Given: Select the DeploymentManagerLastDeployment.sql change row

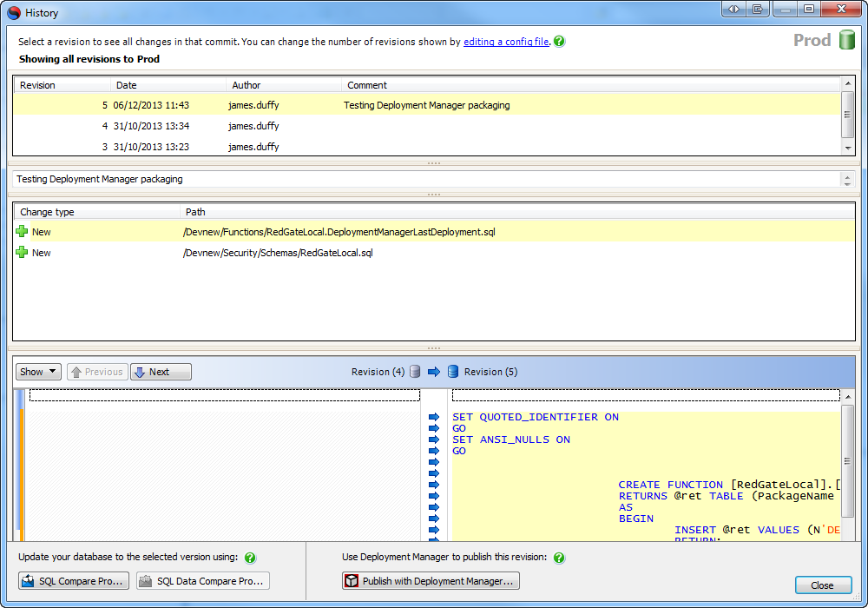Looking at the screenshot, I should tap(339, 232).
